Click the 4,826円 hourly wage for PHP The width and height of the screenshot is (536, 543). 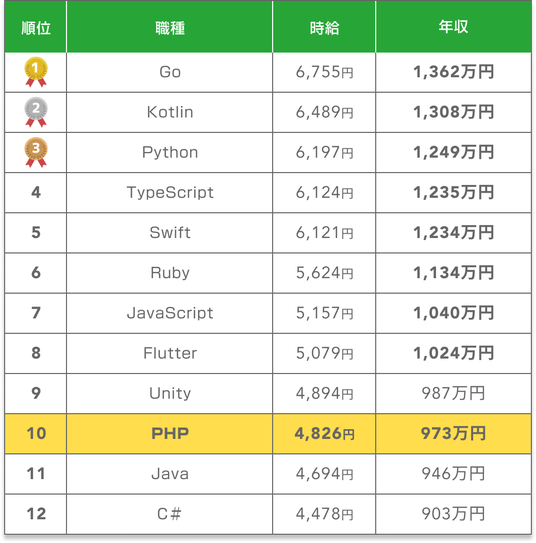point(324,433)
